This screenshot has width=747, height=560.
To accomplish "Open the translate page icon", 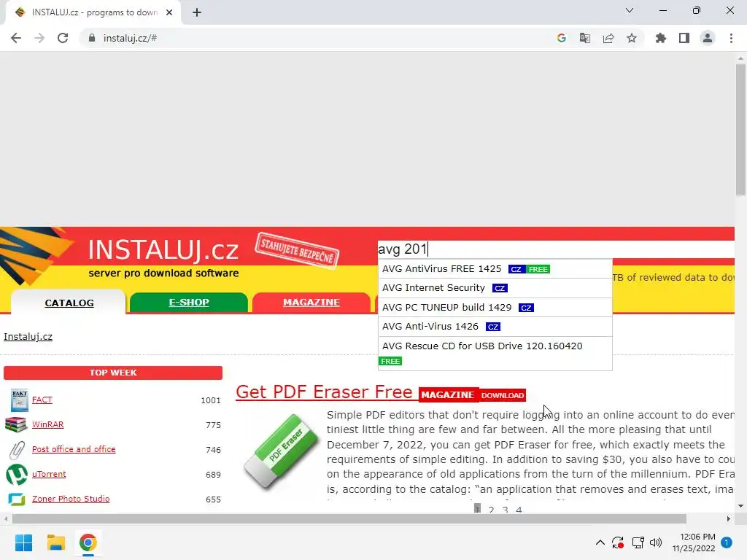I will (x=584, y=38).
